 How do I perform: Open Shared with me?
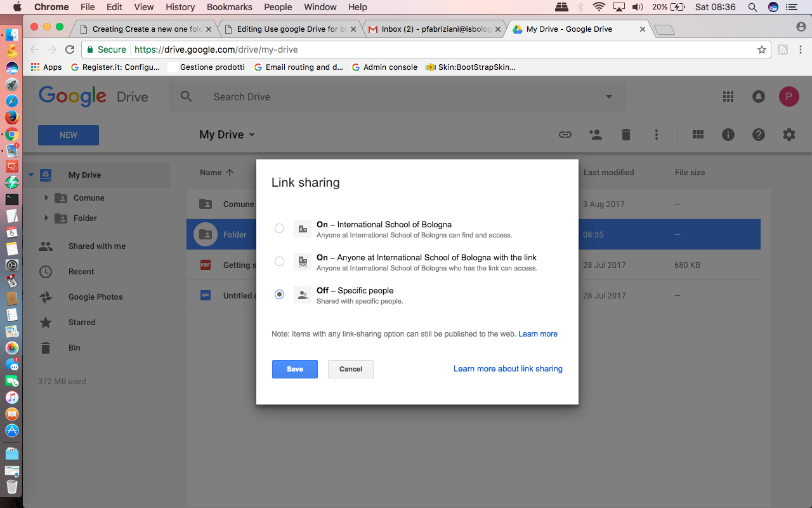tap(96, 246)
